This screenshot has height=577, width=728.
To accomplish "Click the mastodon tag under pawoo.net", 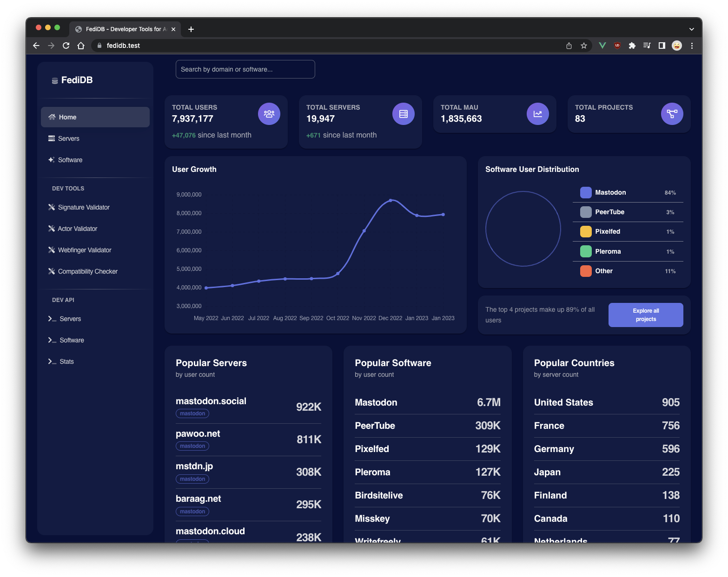I will (192, 446).
